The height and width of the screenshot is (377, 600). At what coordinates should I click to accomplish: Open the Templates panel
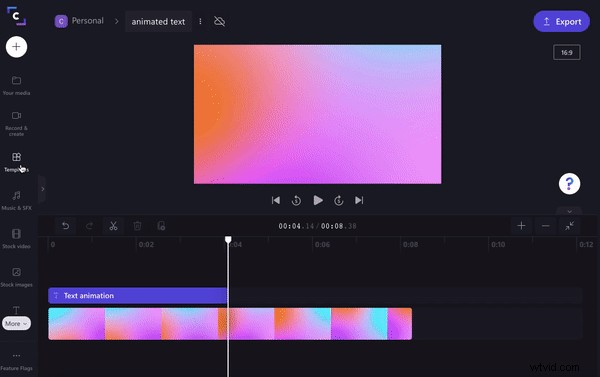pyautogui.click(x=16, y=162)
